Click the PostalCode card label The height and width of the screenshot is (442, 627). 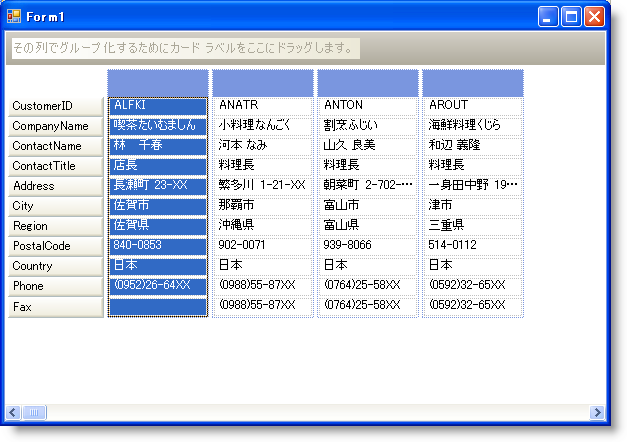56,246
